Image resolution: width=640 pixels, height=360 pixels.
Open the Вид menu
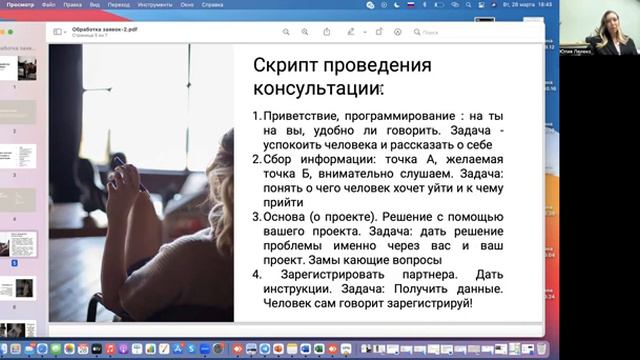[x=95, y=5]
